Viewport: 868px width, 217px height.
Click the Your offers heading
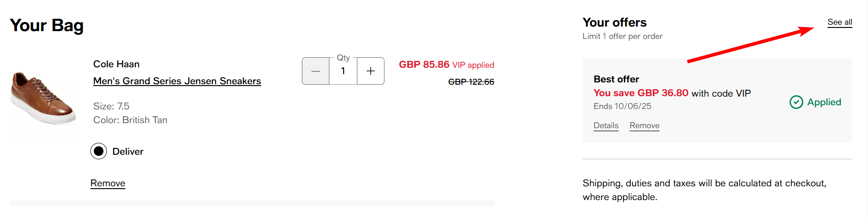tap(614, 22)
